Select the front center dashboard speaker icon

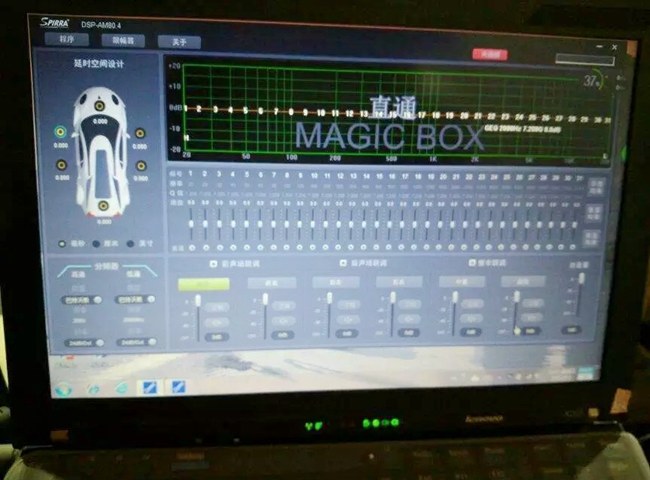click(99, 106)
